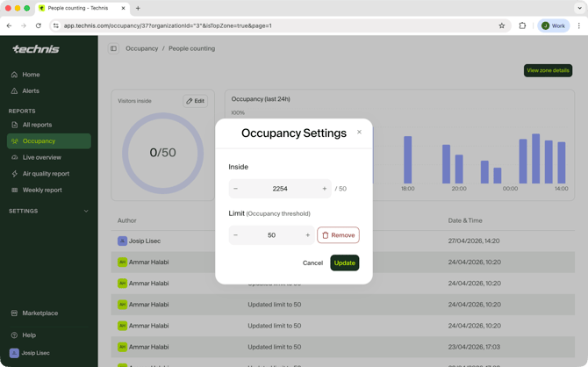
Task: Increase the occupancy Limit threshold
Action: pos(307,235)
